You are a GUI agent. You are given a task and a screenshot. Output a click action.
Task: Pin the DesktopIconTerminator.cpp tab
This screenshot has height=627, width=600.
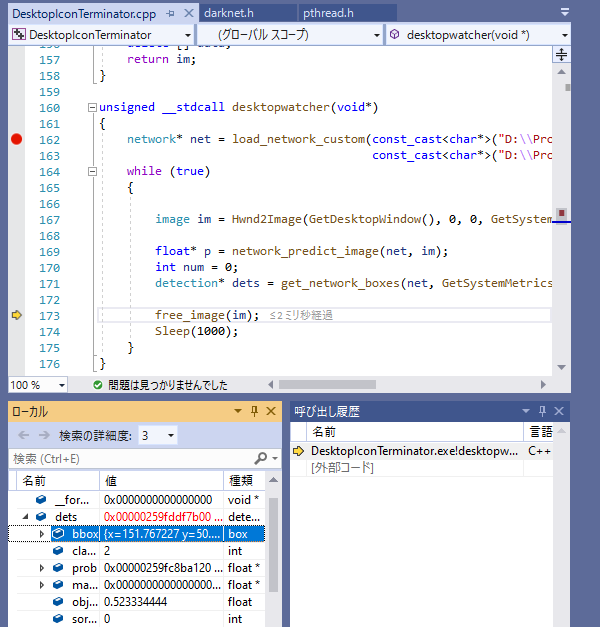click(x=171, y=14)
